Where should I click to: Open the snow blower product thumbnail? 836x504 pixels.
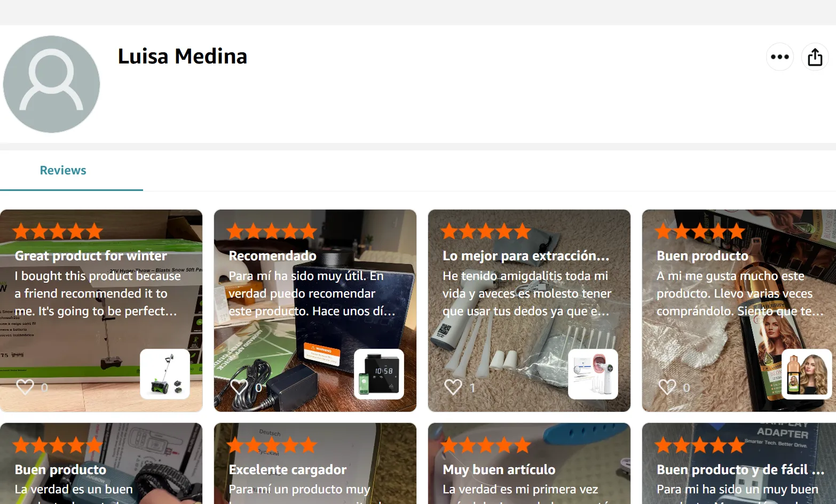pos(165,374)
